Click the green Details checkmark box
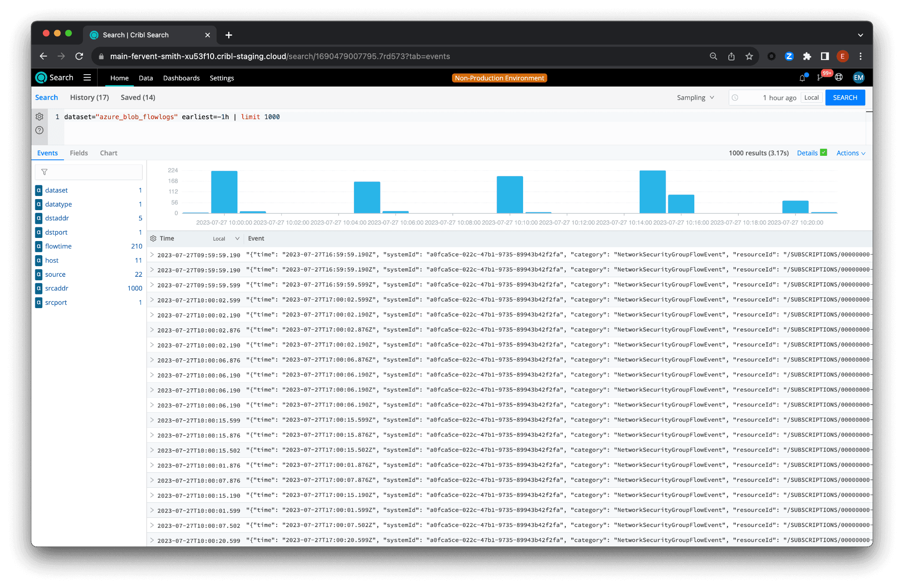The image size is (904, 588). pos(824,153)
